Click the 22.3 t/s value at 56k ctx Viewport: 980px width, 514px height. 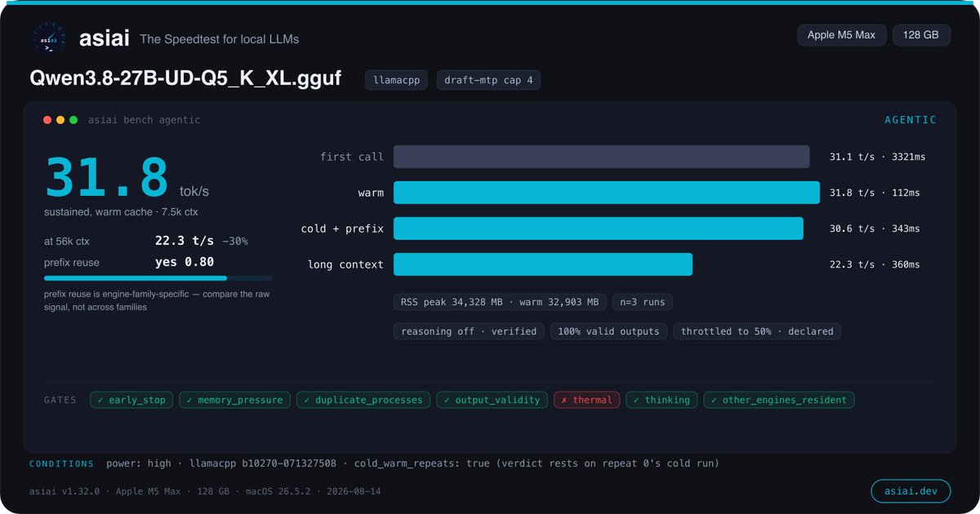coord(185,241)
